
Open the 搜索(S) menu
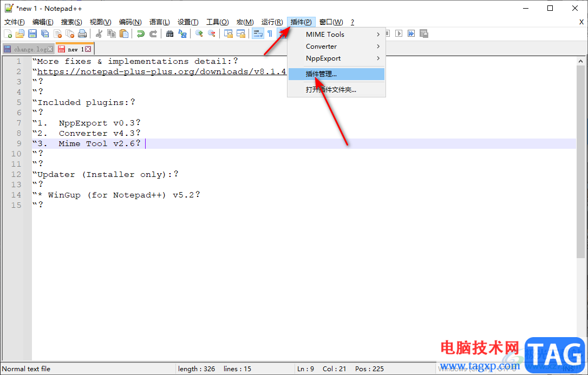point(71,22)
